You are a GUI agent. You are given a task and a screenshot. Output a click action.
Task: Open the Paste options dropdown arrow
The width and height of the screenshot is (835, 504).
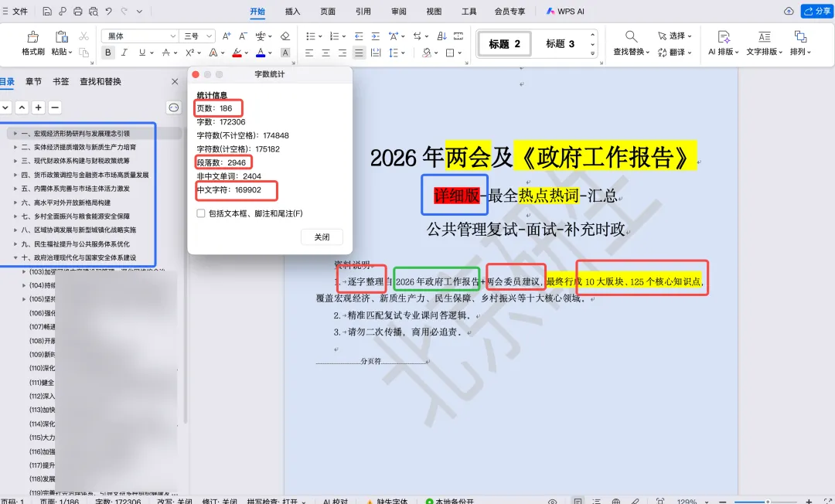tap(70, 52)
